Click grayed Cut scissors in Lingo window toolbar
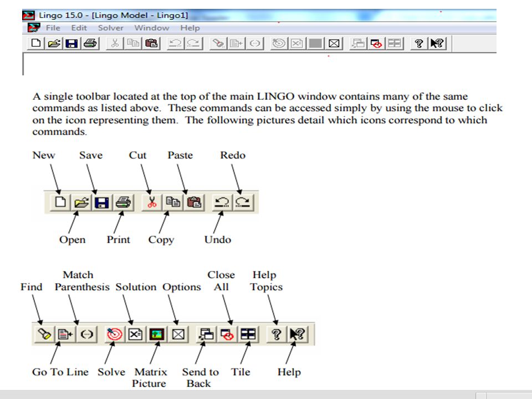532x399 pixels. pyautogui.click(x=115, y=43)
